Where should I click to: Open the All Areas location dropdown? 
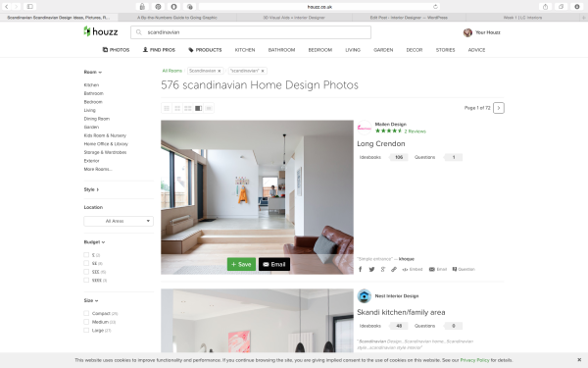point(119,221)
